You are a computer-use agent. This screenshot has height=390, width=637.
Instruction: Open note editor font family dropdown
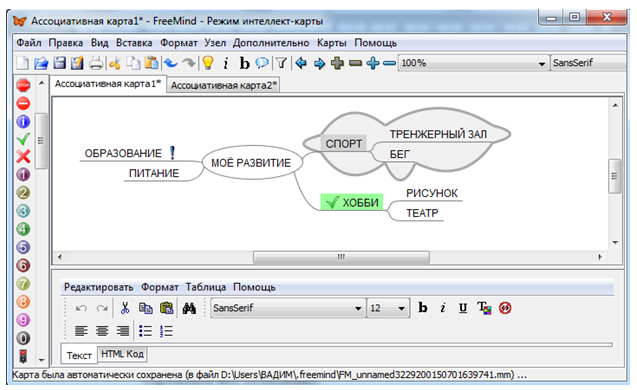pos(287,308)
